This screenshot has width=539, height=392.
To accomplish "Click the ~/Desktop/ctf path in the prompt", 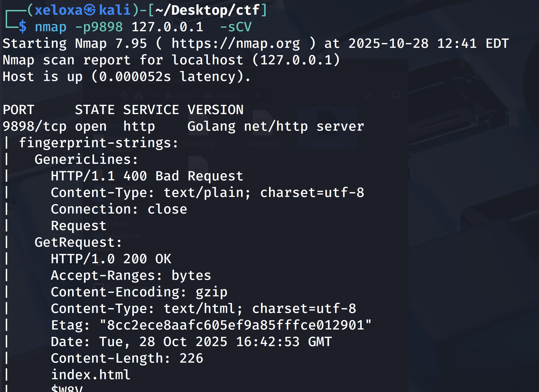I will (207, 10).
